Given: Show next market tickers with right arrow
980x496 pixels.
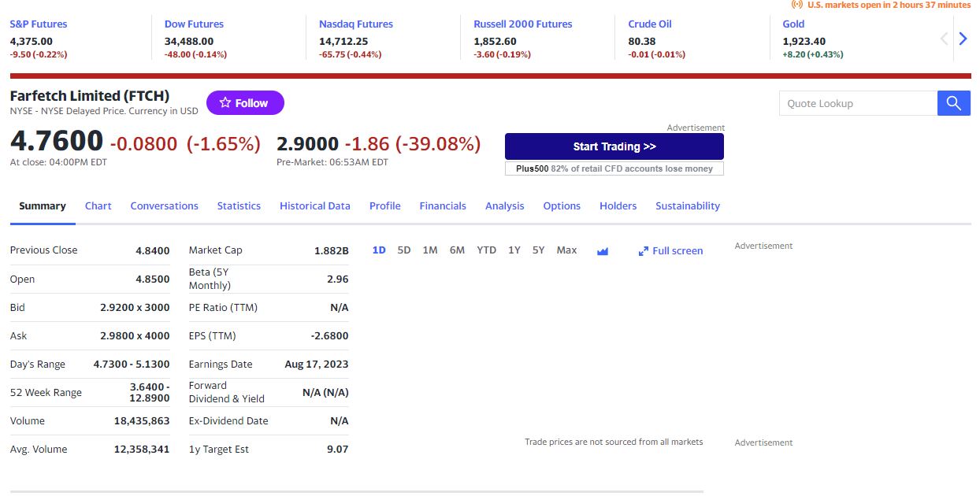Looking at the screenshot, I should coord(962,39).
